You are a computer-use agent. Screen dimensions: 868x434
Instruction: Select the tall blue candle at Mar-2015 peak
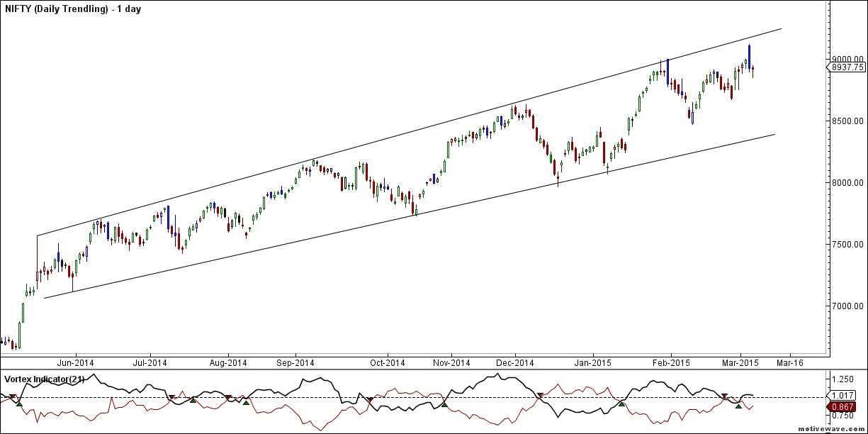pos(750,55)
